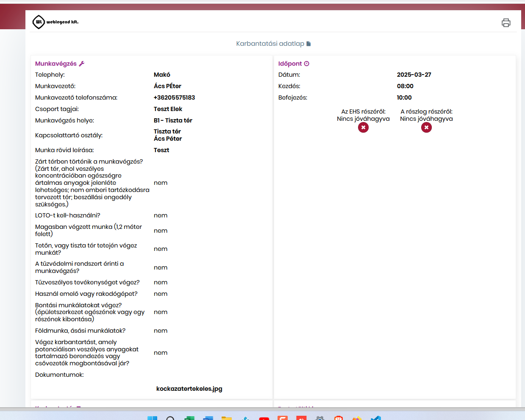The image size is (525, 420).
Task: Click the weblegend kft. logo
Action: point(56,22)
